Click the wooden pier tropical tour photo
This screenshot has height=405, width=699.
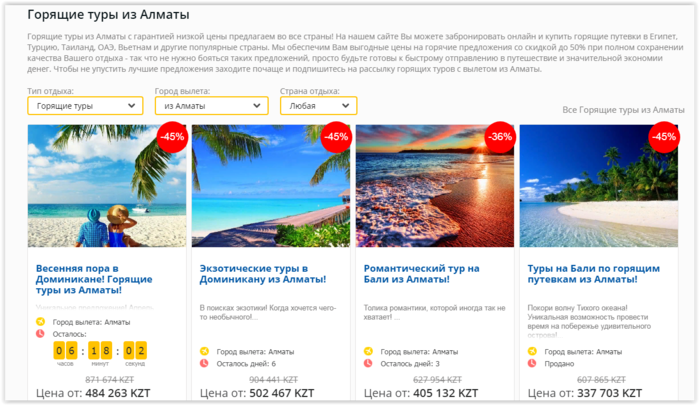click(271, 186)
